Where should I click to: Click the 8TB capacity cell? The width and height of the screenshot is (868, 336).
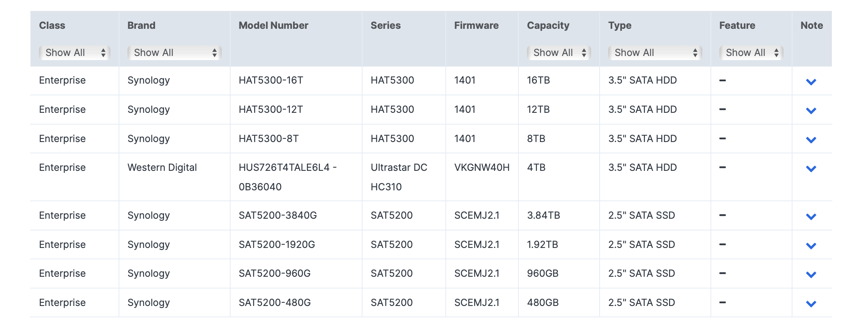536,139
